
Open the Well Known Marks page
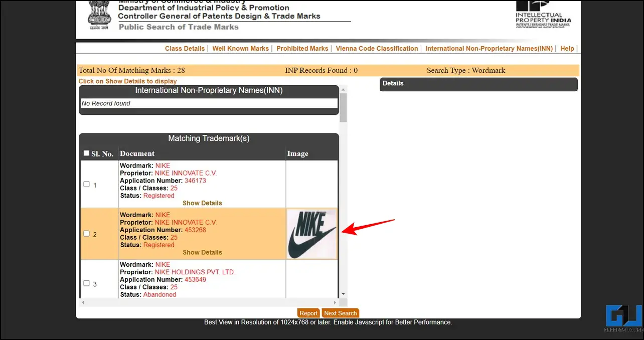pos(240,49)
